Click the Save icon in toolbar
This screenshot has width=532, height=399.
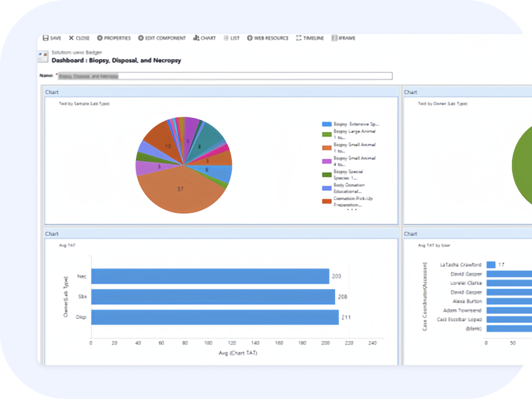[46, 38]
